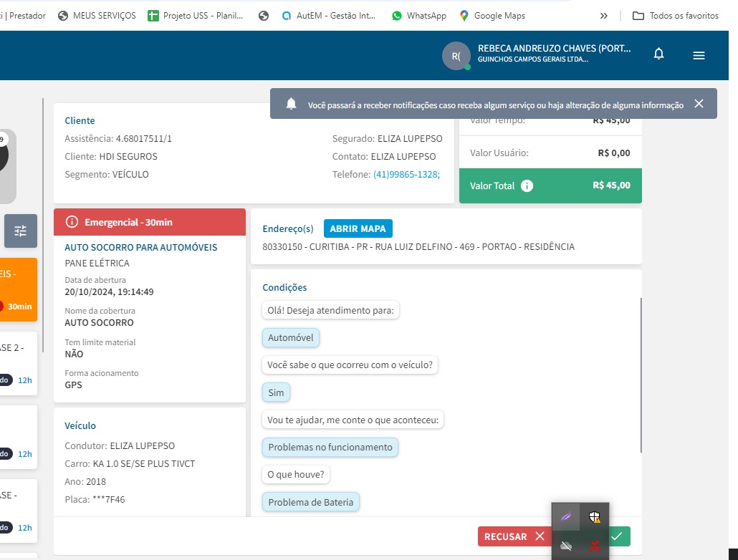Open Todos os favoritos folder
Screen dimensions: 738x560
coord(676,16)
